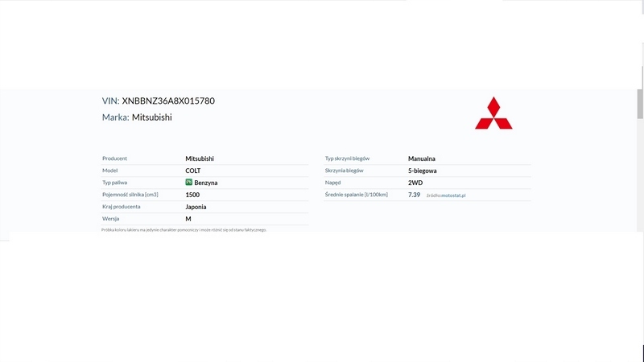The image size is (644, 362).
Task: Open the motostat.pl source link
Action: pyautogui.click(x=453, y=195)
